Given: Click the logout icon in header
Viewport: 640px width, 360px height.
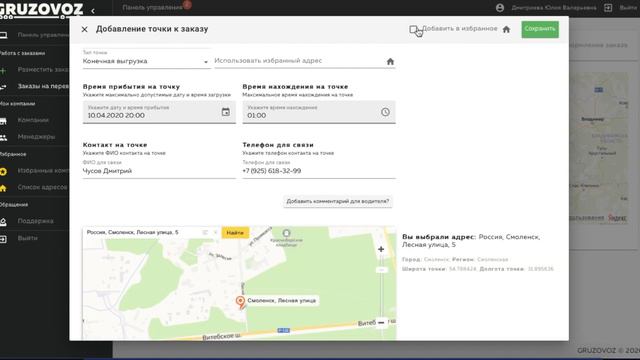Looking at the screenshot, I should 608,8.
